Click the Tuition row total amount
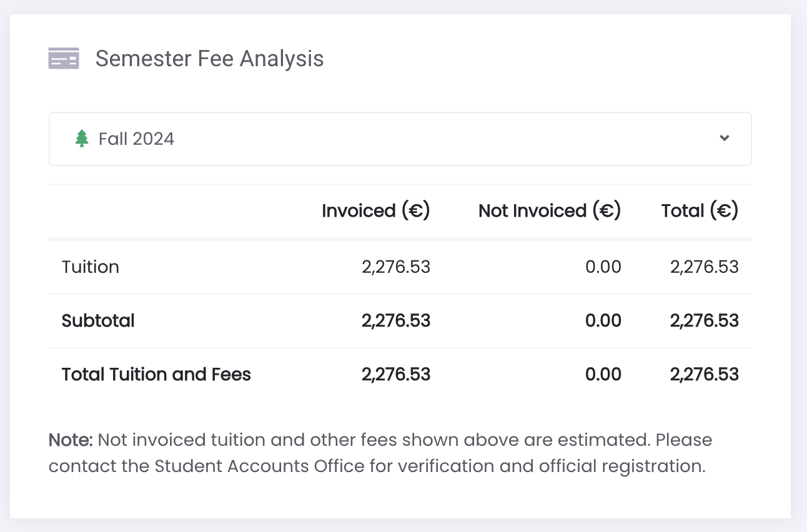The height and width of the screenshot is (532, 807). [x=704, y=267]
